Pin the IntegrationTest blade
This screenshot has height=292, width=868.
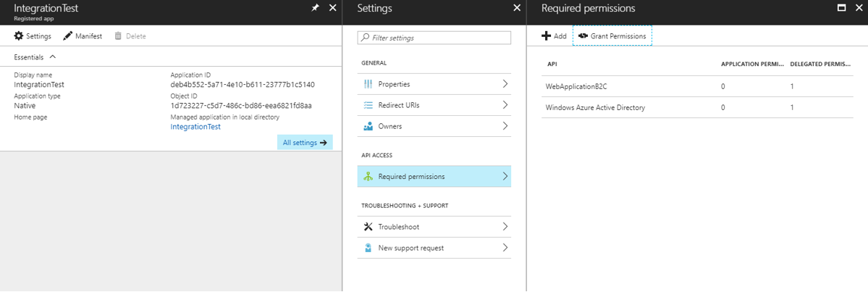coord(315,8)
